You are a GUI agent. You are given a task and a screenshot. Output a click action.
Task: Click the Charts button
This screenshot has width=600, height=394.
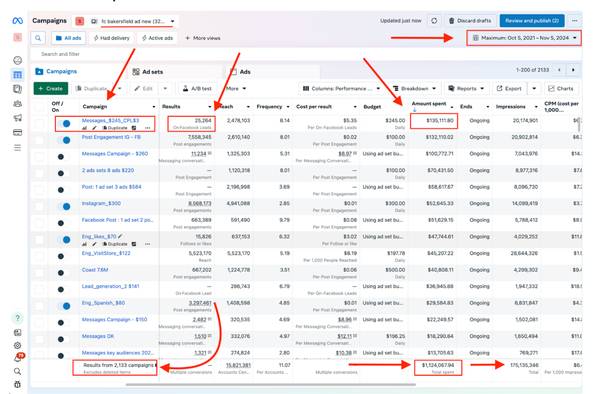click(x=561, y=89)
